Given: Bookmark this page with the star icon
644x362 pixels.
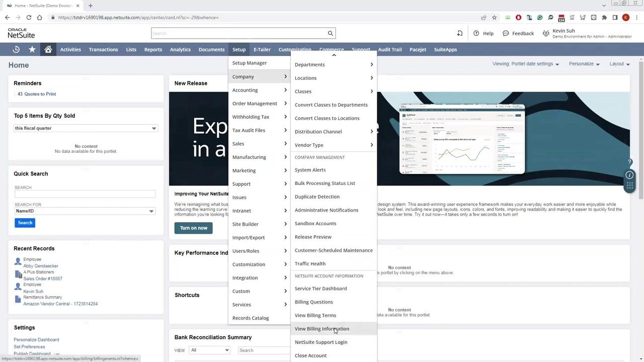Looking at the screenshot, I should click(494, 18).
